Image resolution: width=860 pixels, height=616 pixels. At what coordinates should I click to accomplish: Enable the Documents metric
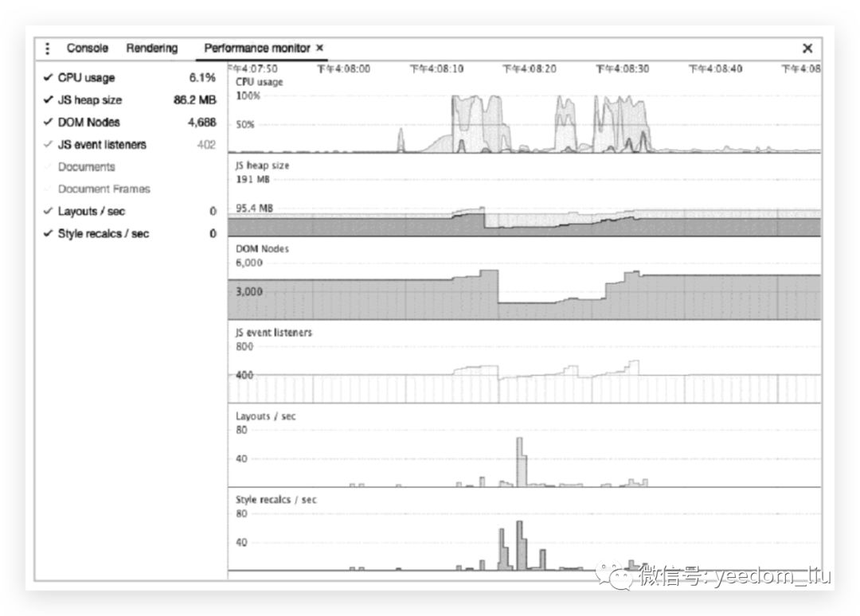pyautogui.click(x=86, y=167)
